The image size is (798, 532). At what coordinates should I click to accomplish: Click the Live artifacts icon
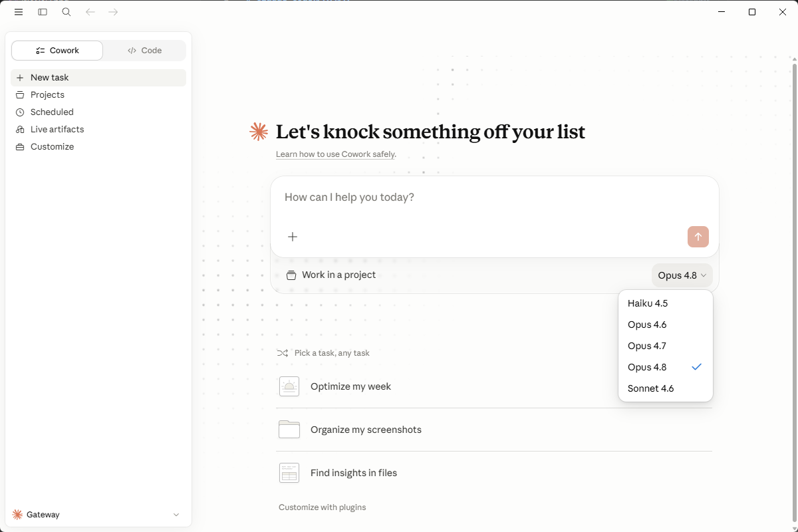coord(20,130)
